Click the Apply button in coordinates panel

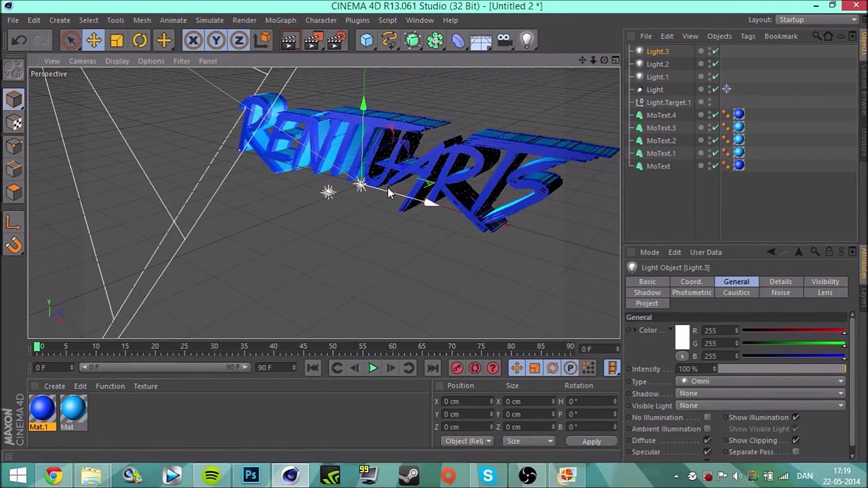[x=591, y=442]
